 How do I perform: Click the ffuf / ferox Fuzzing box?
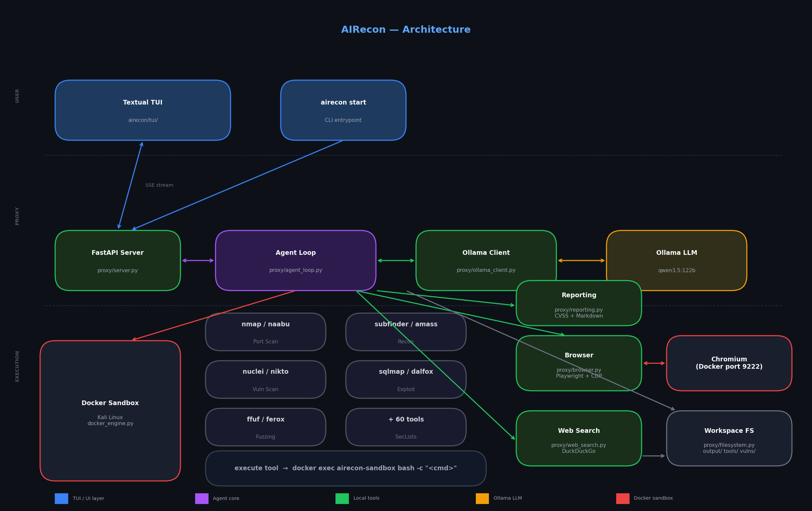click(x=265, y=427)
